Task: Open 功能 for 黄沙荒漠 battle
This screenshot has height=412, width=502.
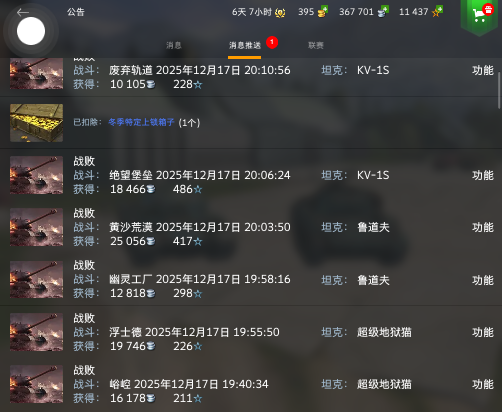Action: [482, 227]
